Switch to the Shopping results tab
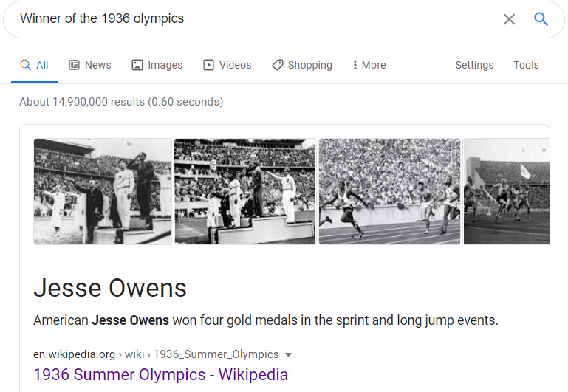Screen dimensions: 568x392 pos(302,65)
